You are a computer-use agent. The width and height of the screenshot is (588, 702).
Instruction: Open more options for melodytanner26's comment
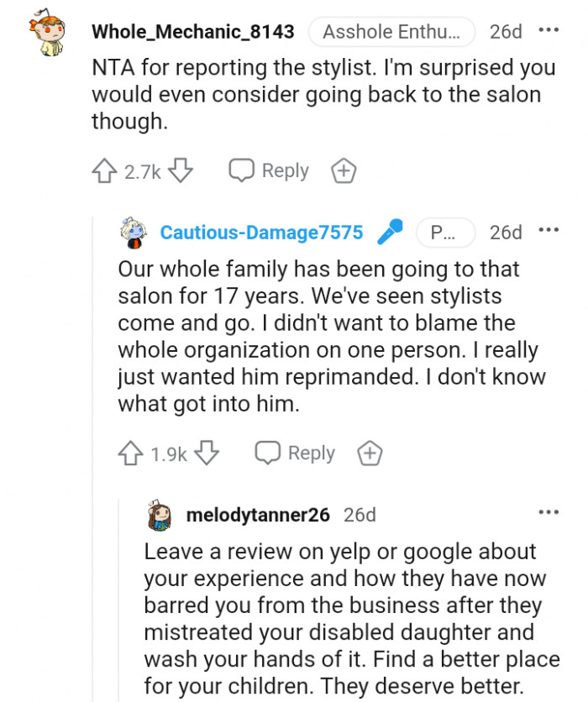tap(548, 512)
